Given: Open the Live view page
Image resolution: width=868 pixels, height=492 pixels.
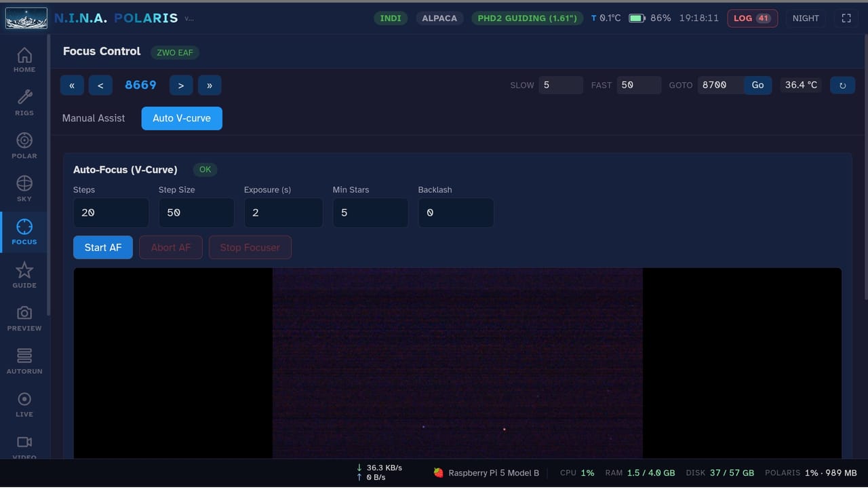Looking at the screenshot, I should point(24,404).
